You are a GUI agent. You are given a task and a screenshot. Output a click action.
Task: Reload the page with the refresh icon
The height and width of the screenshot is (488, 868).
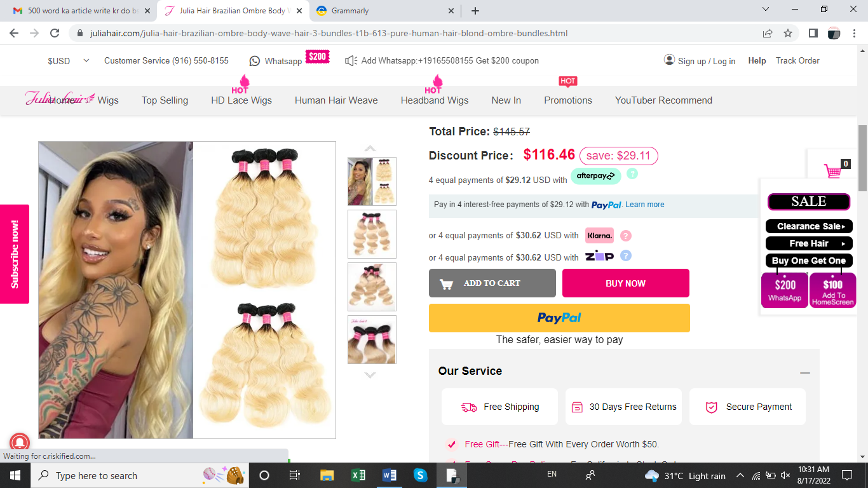(x=55, y=33)
